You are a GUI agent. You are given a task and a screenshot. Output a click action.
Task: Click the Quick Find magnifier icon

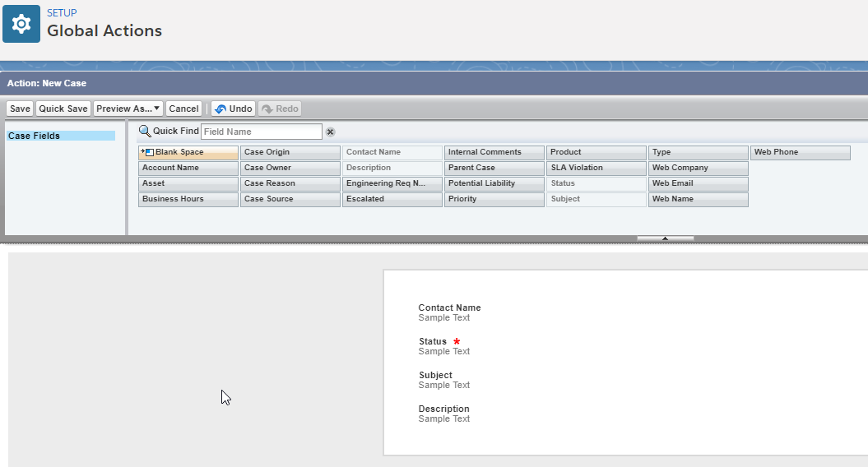point(144,132)
